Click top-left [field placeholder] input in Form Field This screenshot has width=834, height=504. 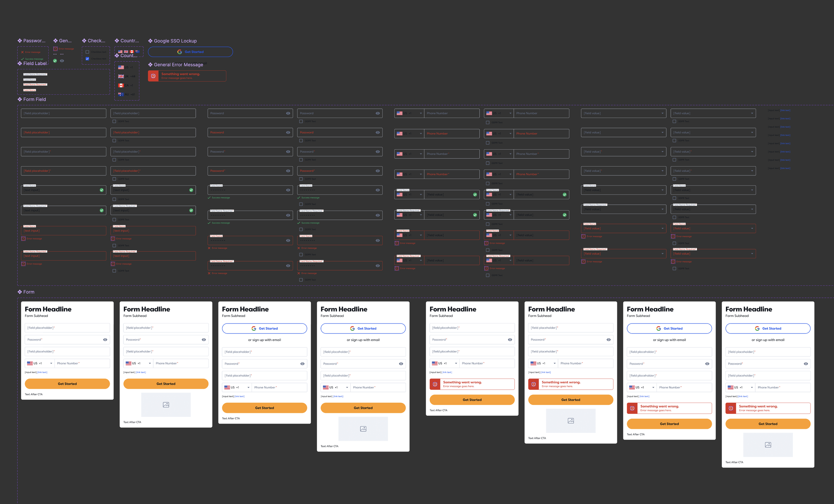click(63, 113)
